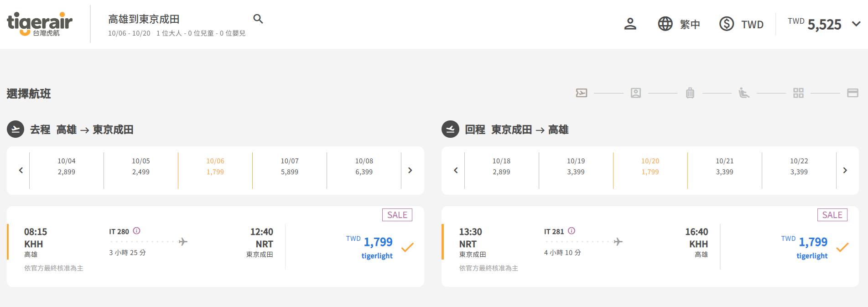Image resolution: width=868 pixels, height=307 pixels.
Task: Show later outbound dates with right arrow
Action: [x=410, y=170]
